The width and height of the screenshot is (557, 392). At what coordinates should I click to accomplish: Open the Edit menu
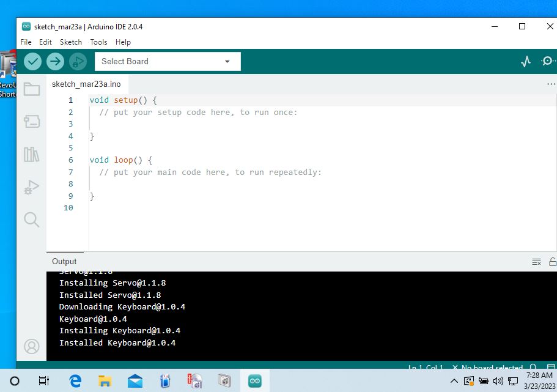(45, 42)
